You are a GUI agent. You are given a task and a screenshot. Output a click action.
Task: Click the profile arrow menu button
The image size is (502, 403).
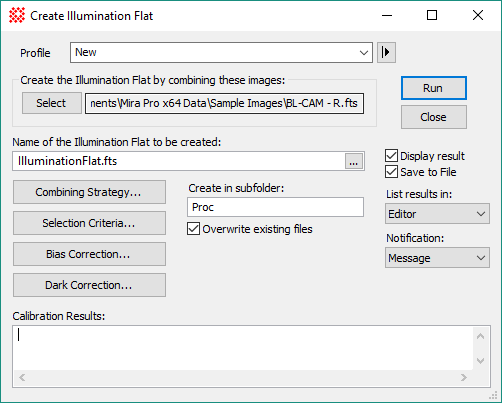(386, 52)
